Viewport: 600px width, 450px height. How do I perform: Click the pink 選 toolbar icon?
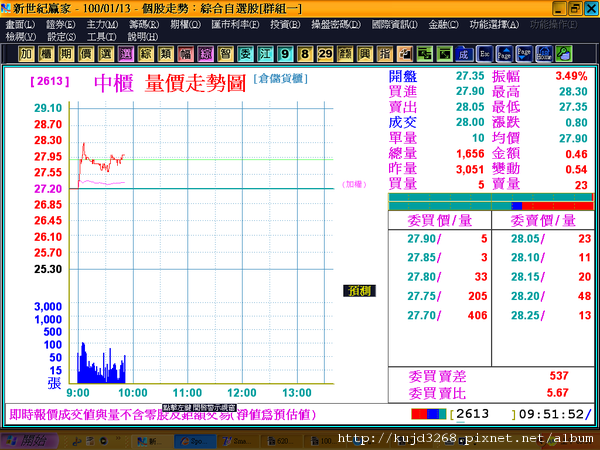tap(126, 54)
